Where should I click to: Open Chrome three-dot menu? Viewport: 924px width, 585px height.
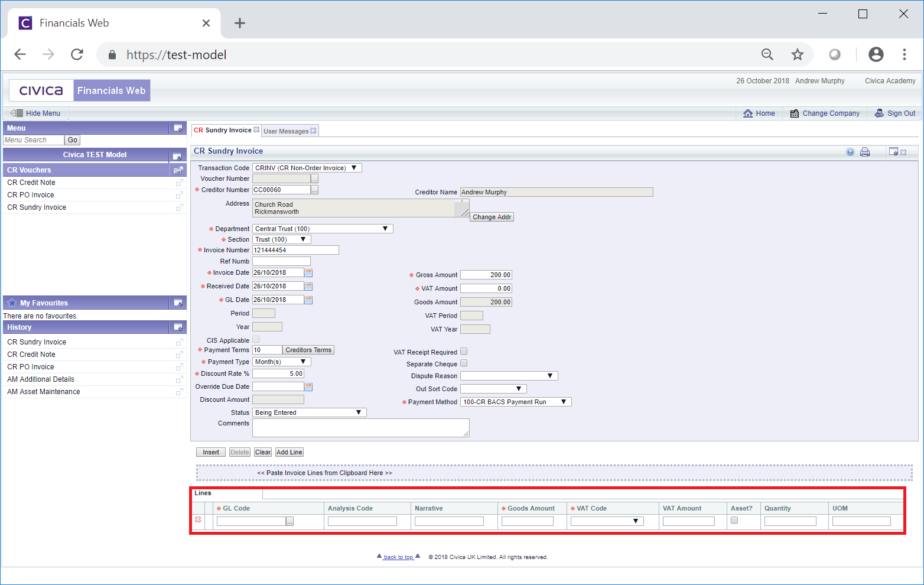(x=905, y=54)
